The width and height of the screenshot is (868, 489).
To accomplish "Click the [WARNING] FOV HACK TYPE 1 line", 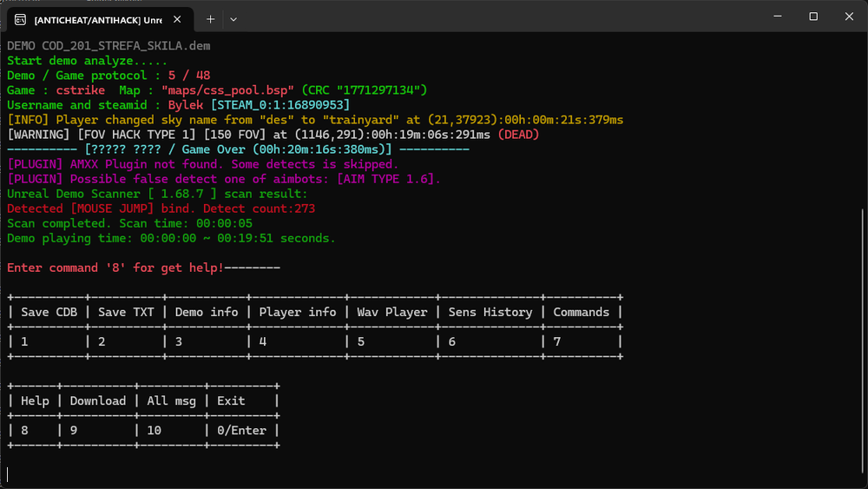I will click(x=273, y=135).
